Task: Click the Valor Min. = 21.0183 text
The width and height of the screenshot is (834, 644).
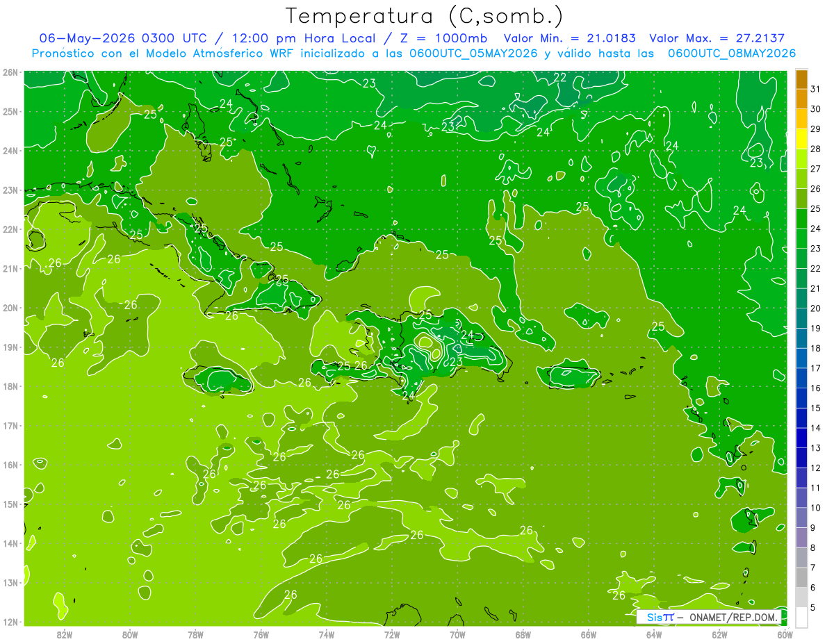Action: [x=570, y=38]
